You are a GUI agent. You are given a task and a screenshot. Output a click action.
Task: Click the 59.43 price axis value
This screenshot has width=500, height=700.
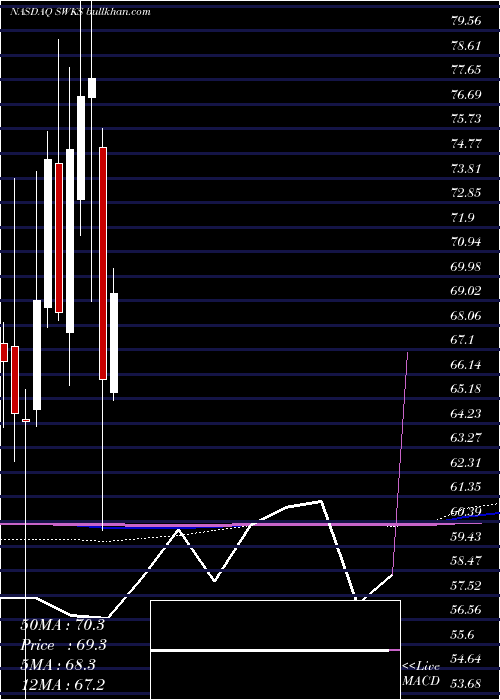(466, 536)
